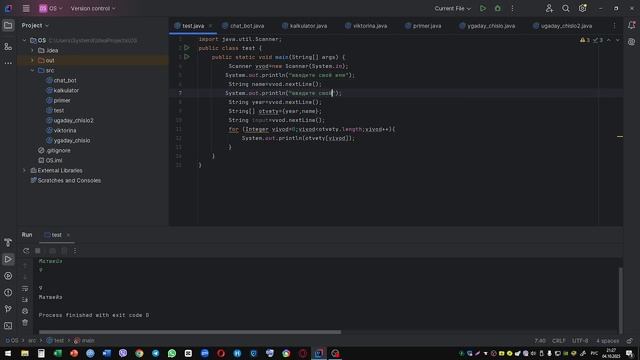
Task: Print console output icon
Action: (25, 311)
